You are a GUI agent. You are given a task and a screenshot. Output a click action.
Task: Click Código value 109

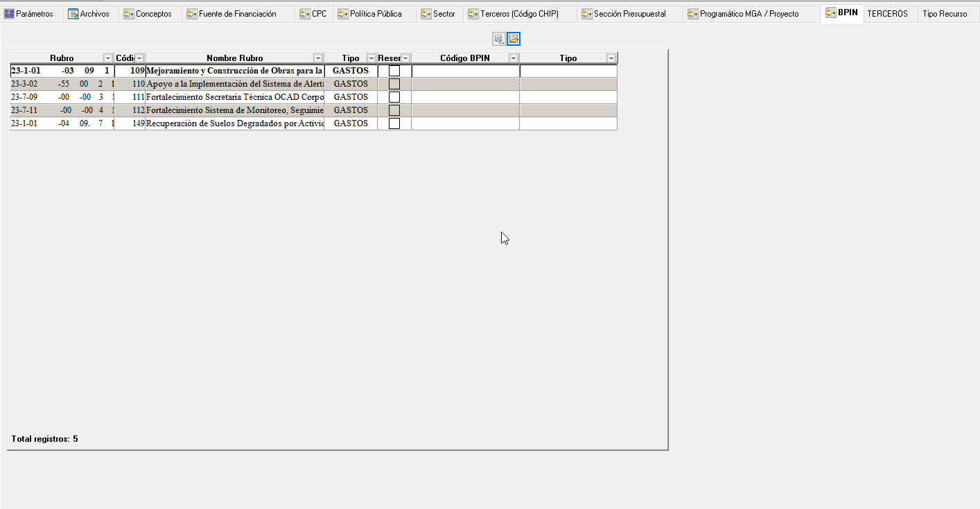point(137,71)
